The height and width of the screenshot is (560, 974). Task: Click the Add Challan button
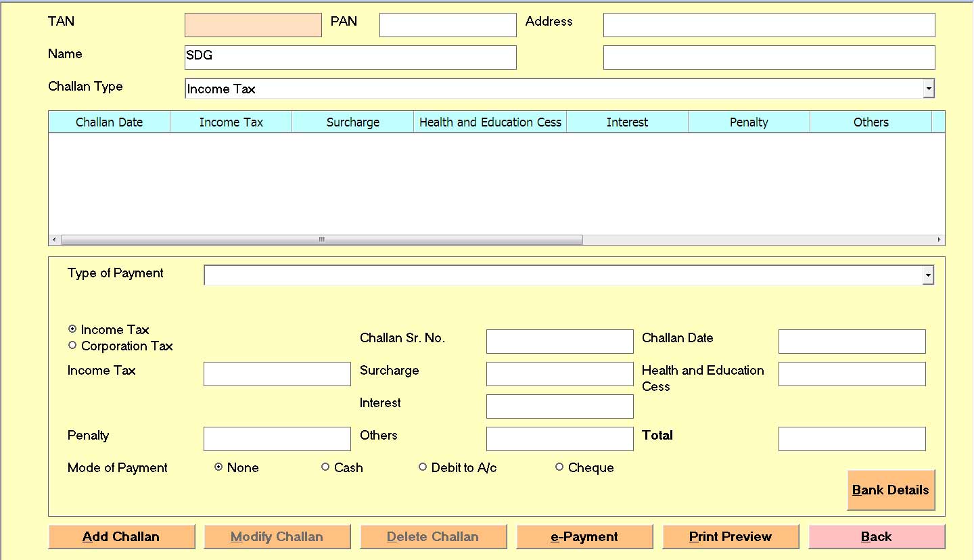122,537
